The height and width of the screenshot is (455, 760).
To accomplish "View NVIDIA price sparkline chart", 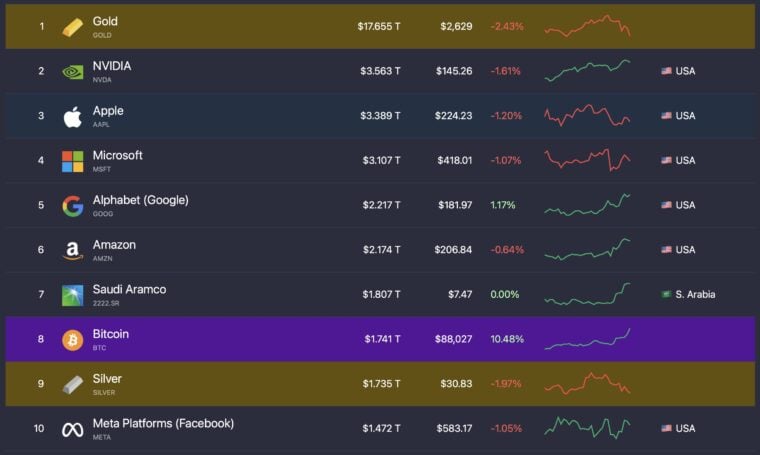I will (587, 71).
